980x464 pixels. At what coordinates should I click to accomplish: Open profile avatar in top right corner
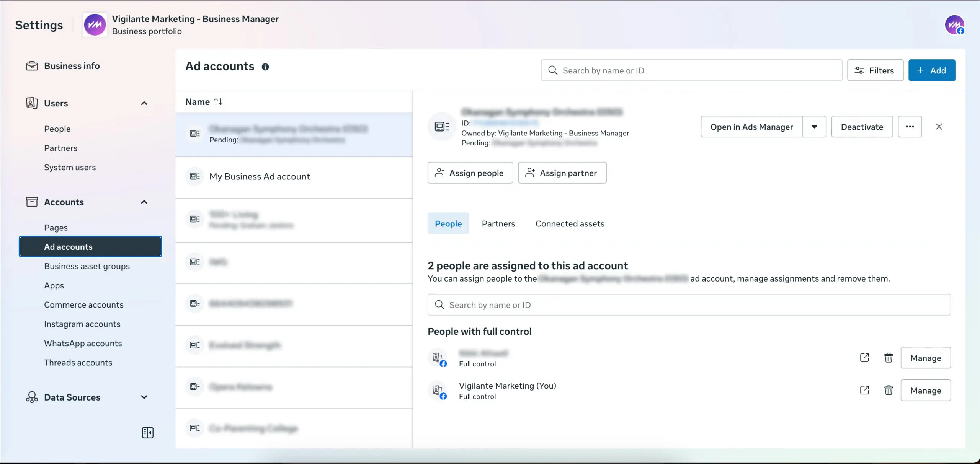954,25
